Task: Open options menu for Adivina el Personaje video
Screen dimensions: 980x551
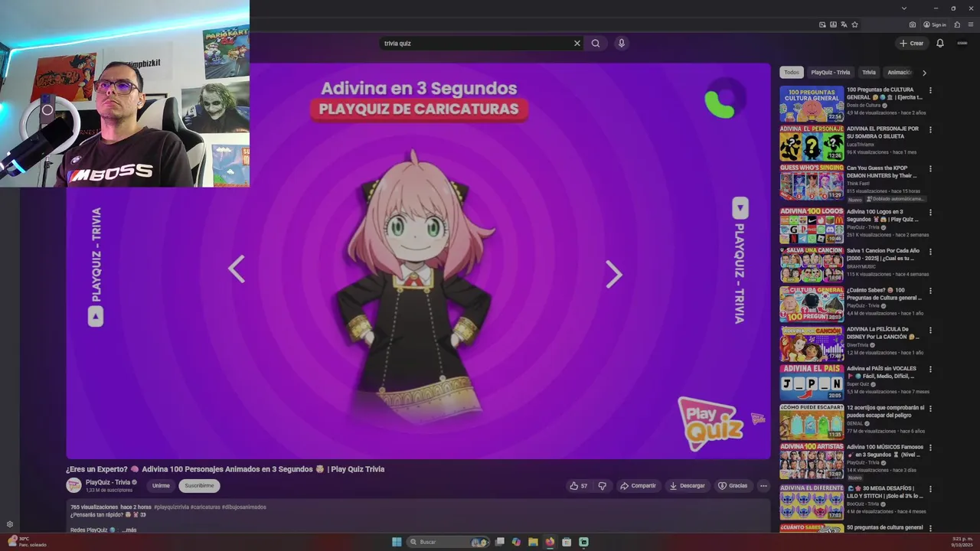Action: click(930, 129)
